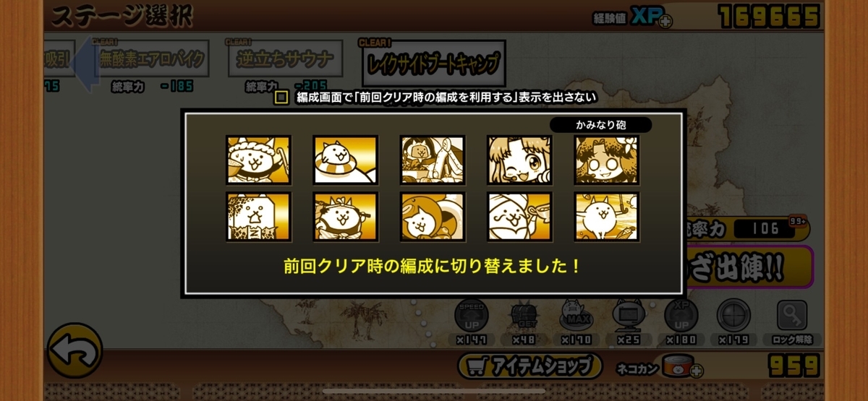Tick the 編成画面で…表示を出さない checkbox

click(x=281, y=98)
